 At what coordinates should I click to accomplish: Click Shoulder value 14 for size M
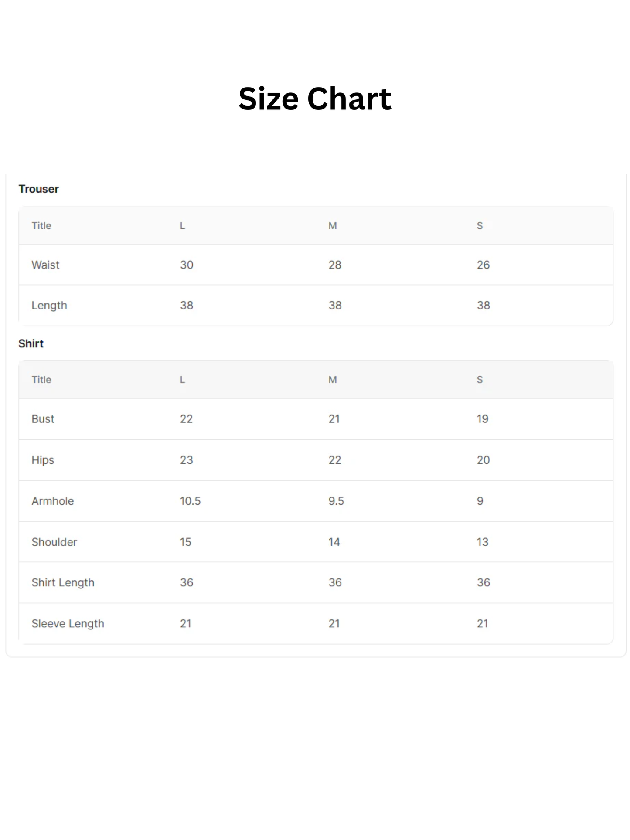point(334,542)
